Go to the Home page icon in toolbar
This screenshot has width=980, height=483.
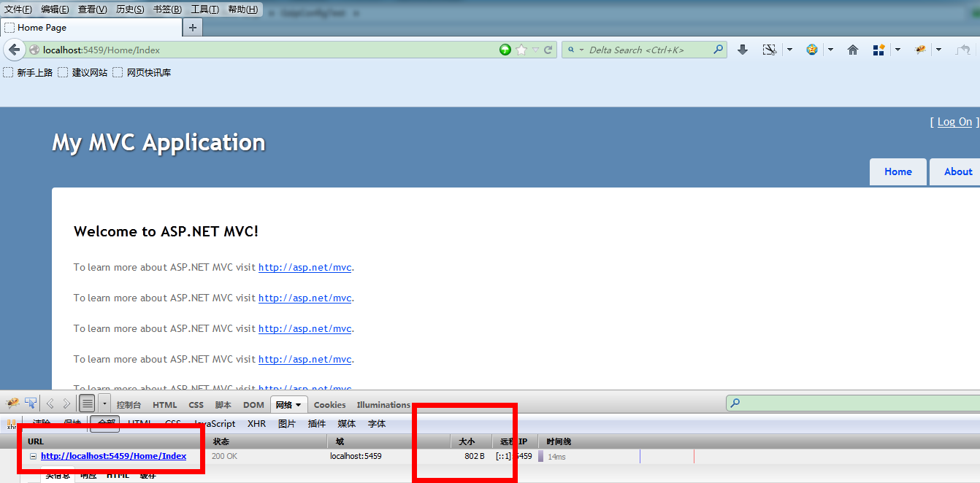click(852, 50)
